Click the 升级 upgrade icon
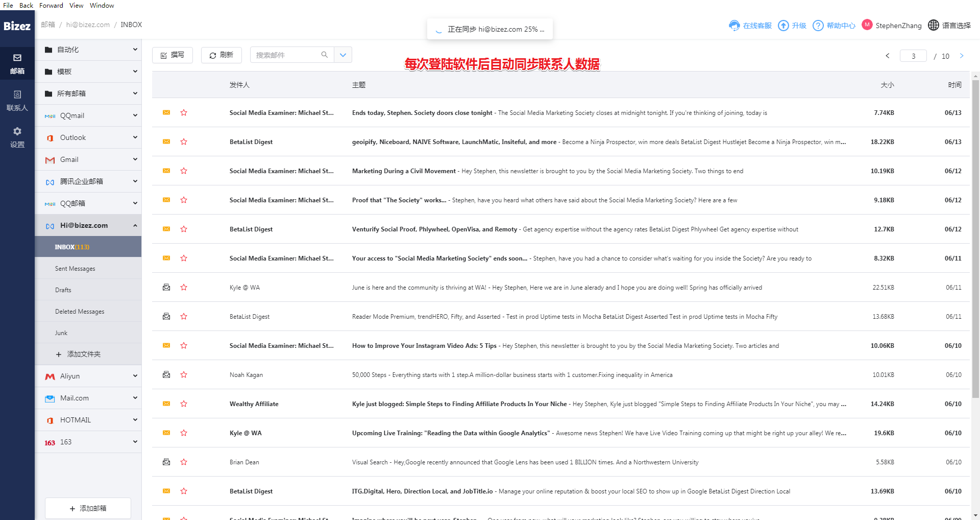Screen dimensions: 980x520 pos(783,26)
